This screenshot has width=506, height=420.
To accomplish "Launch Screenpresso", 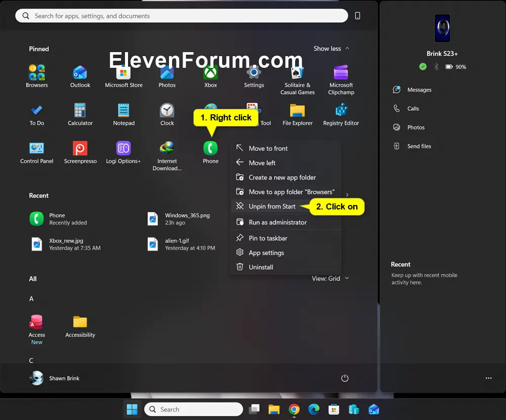I will point(80,153).
